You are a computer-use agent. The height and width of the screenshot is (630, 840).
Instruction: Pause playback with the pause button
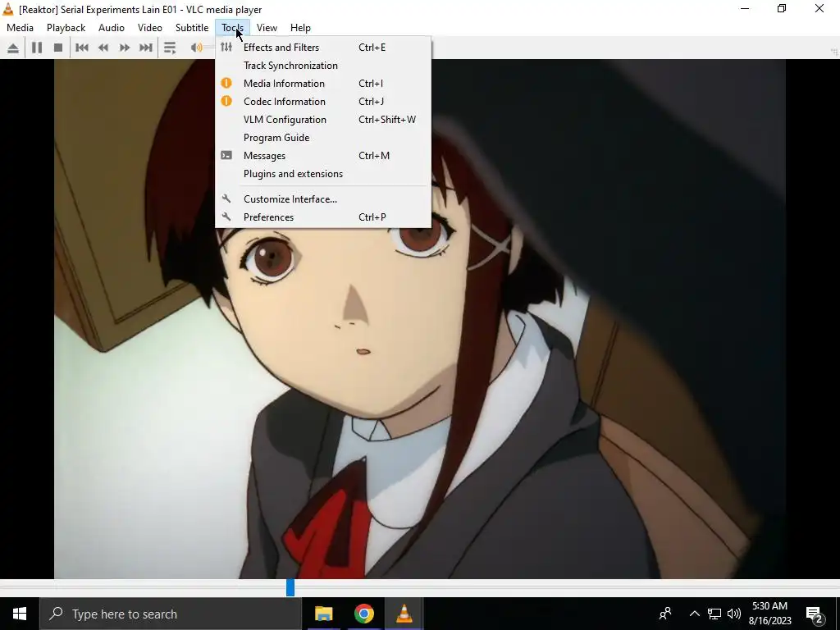(36, 48)
